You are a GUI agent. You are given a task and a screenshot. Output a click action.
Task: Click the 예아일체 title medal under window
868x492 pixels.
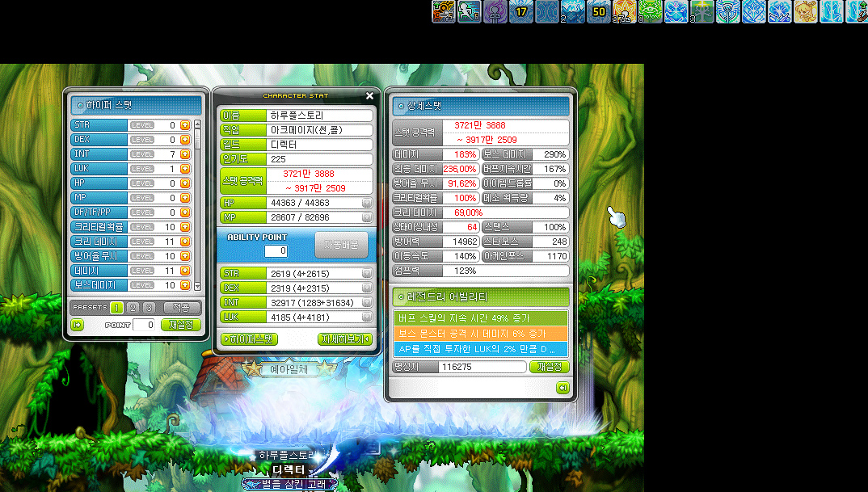pos(289,369)
